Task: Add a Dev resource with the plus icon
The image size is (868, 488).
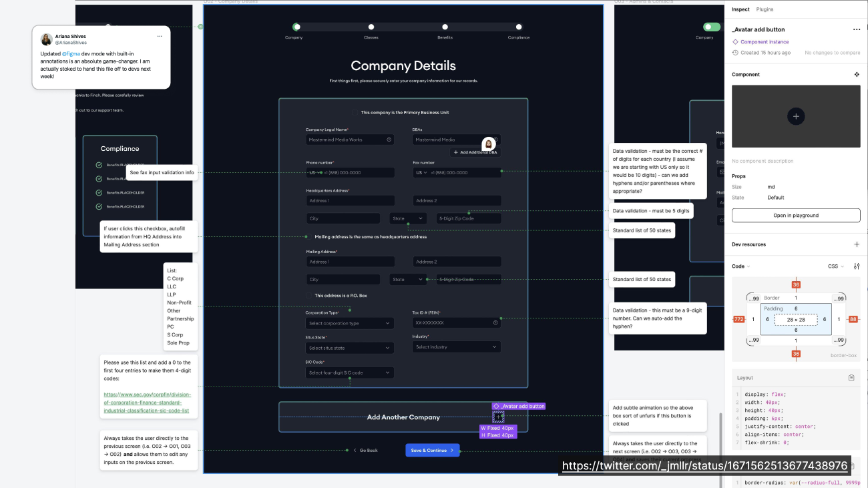Action: 857,244
